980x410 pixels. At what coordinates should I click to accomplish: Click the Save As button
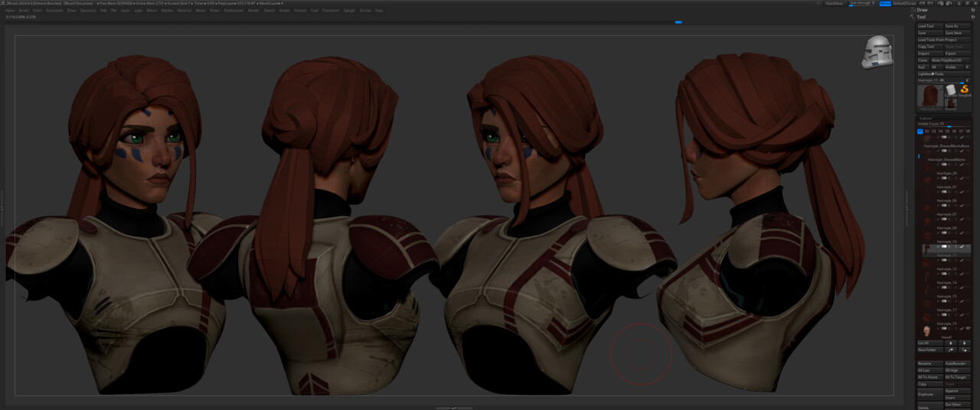point(957,26)
